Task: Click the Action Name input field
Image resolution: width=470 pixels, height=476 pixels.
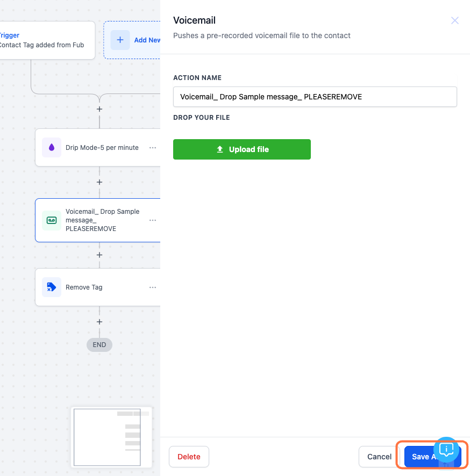Action: click(x=315, y=97)
